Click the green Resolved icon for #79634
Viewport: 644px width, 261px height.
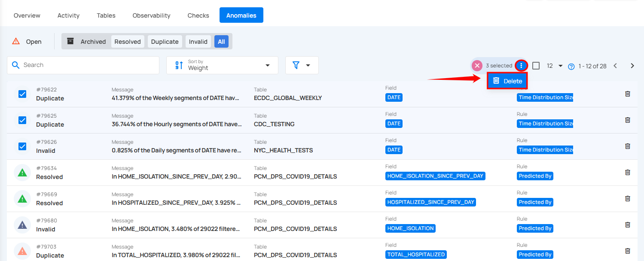[22, 173]
